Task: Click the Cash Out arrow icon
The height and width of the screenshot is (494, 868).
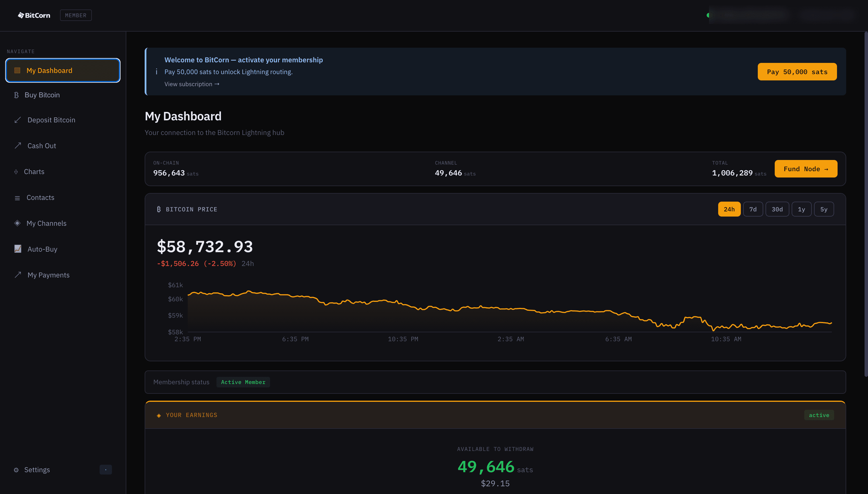Action: tap(18, 146)
